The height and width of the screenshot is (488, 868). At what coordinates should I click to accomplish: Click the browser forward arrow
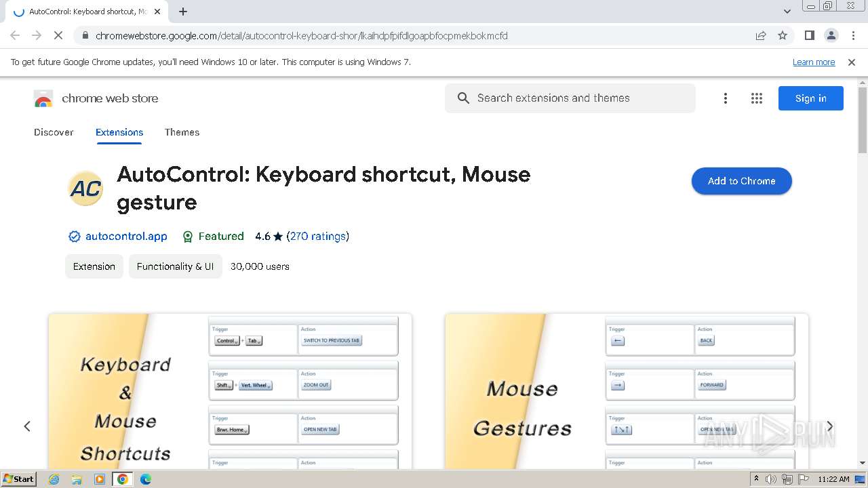(x=37, y=35)
